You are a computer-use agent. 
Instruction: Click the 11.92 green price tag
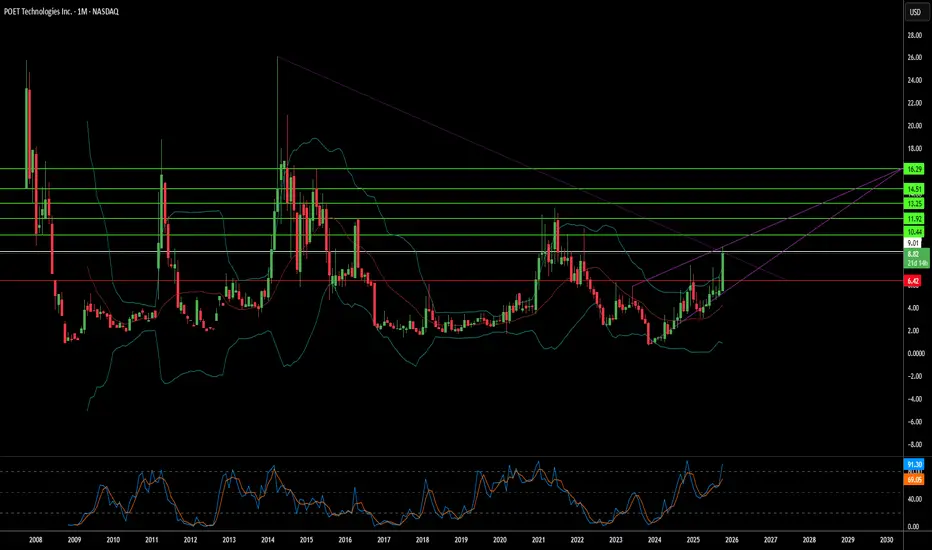[914, 219]
